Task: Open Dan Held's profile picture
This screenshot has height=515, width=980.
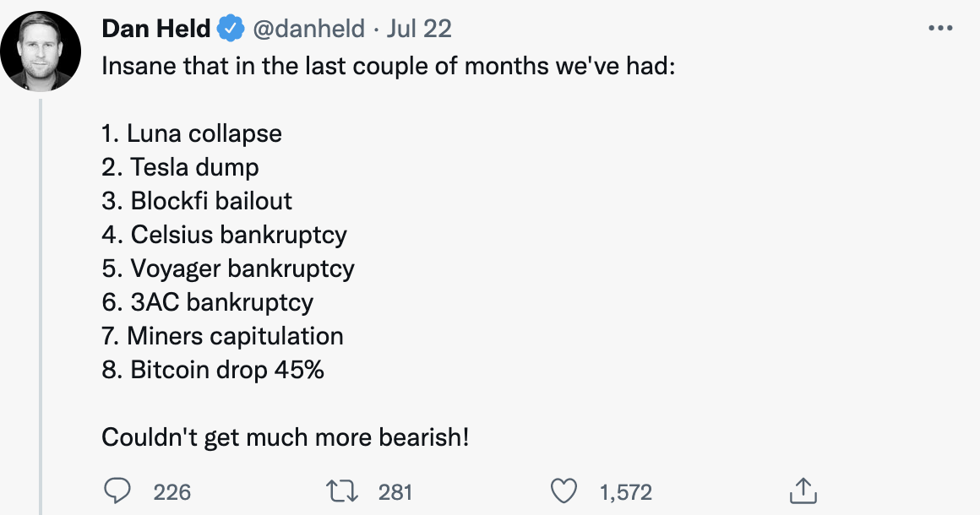Action: [41, 51]
